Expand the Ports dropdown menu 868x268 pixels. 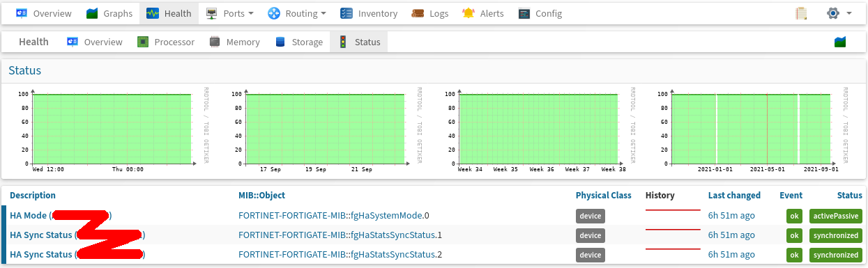229,13
